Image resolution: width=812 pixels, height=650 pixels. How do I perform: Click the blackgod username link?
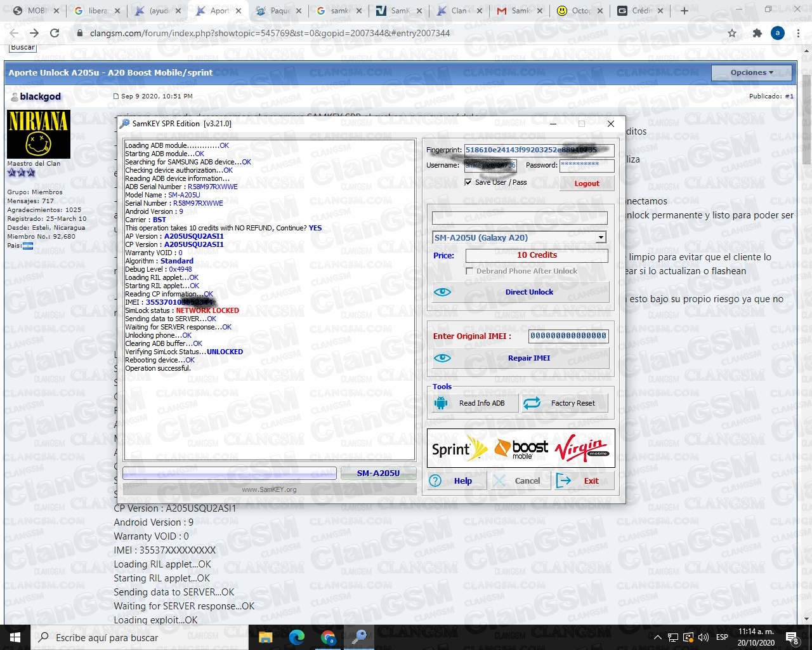tap(41, 96)
